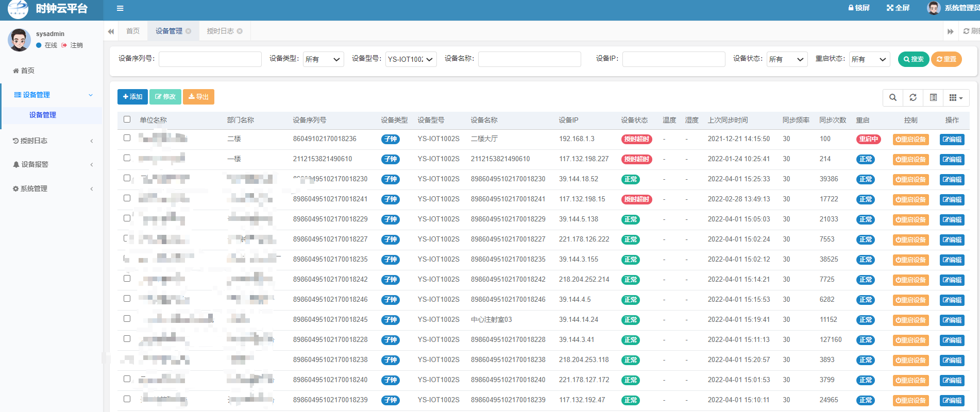Click 编辑 for IP 218.204.253.118 row
Viewport: 980px width, 412px height.
point(952,360)
